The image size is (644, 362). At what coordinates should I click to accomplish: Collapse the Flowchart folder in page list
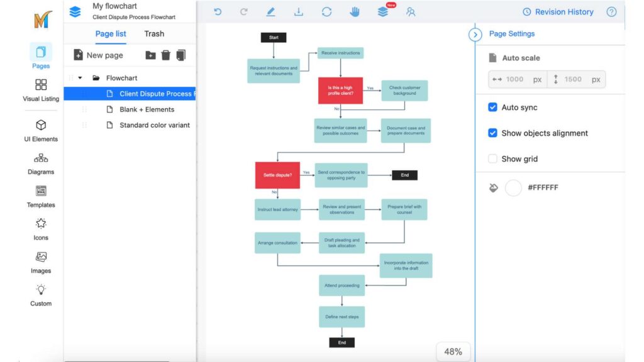coord(79,77)
